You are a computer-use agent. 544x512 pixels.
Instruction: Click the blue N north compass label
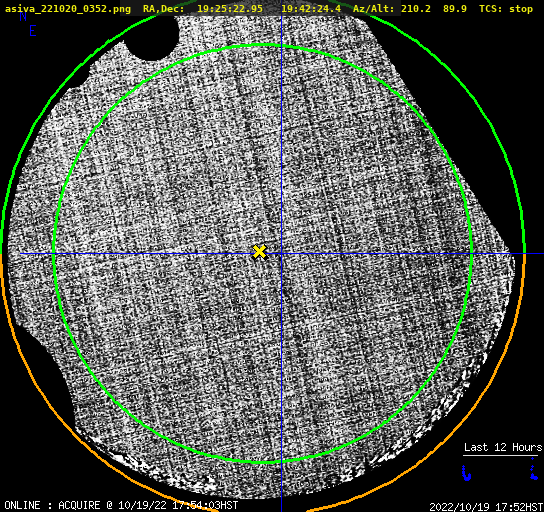tap(23, 16)
